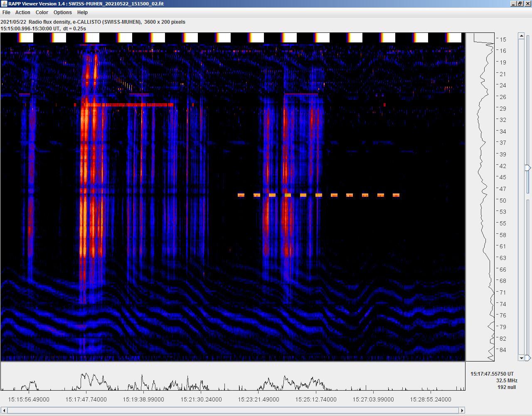
Task: Open the File menu
Action: [6, 12]
